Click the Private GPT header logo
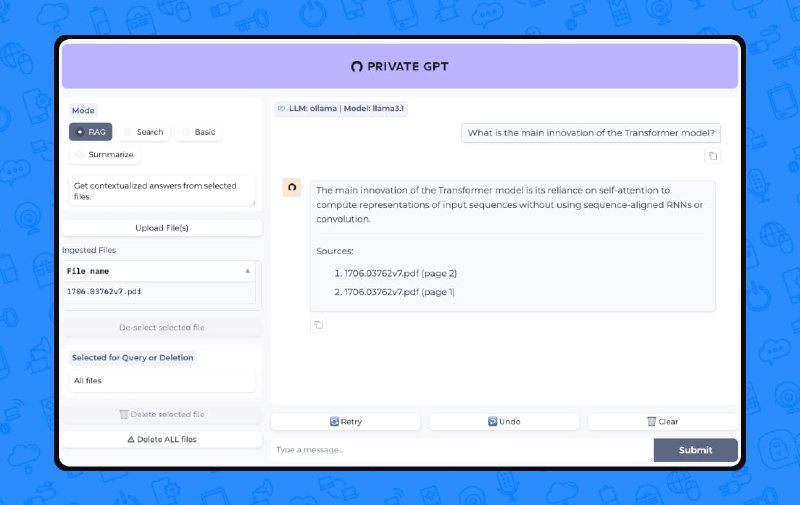This screenshot has width=800, height=505. click(357, 66)
